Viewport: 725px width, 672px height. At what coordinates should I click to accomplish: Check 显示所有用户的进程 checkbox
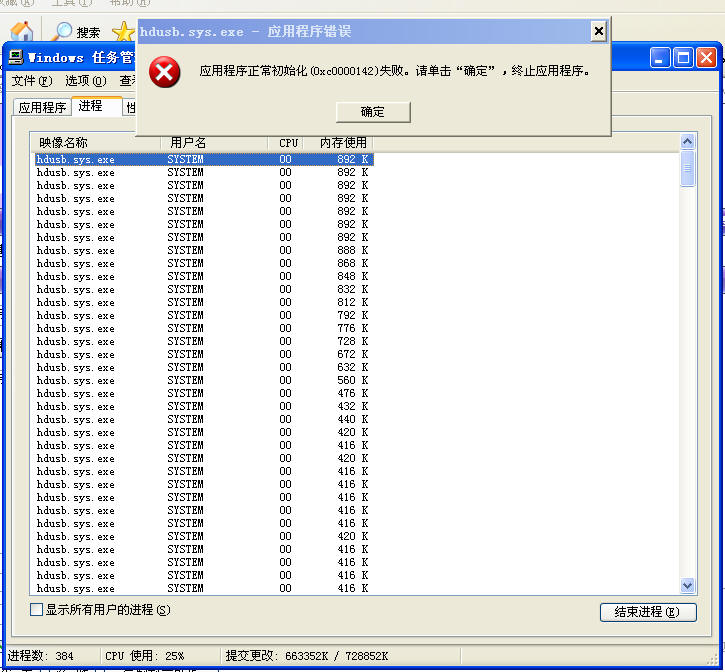[36, 609]
